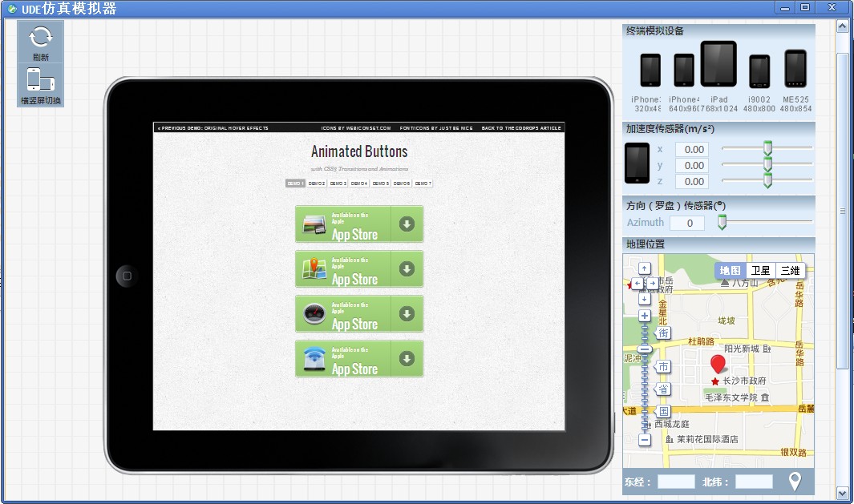Click the 横竖屏切换 orientation switch icon
854x504 pixels.
40,79
